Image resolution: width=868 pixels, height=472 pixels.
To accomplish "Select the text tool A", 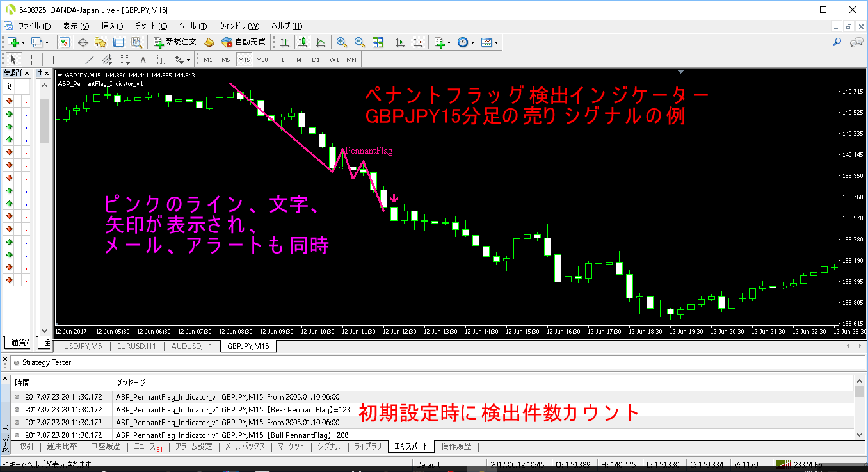I will tap(143, 60).
